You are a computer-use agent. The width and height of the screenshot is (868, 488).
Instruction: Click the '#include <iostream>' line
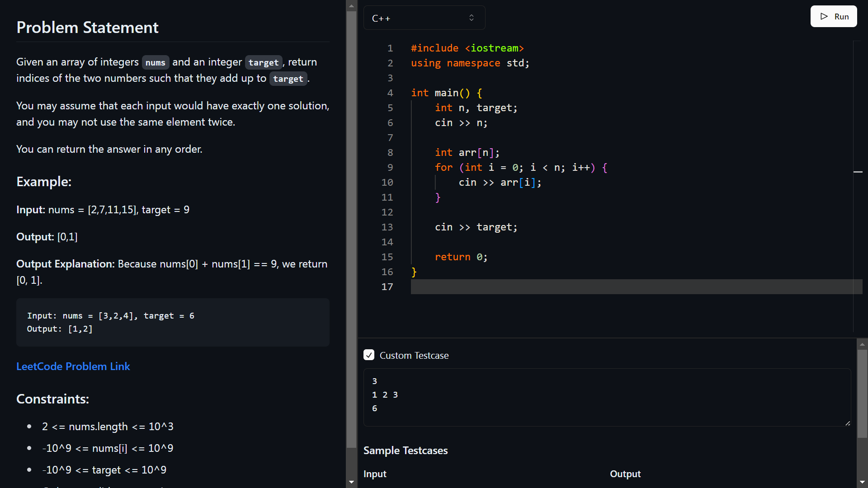467,48
